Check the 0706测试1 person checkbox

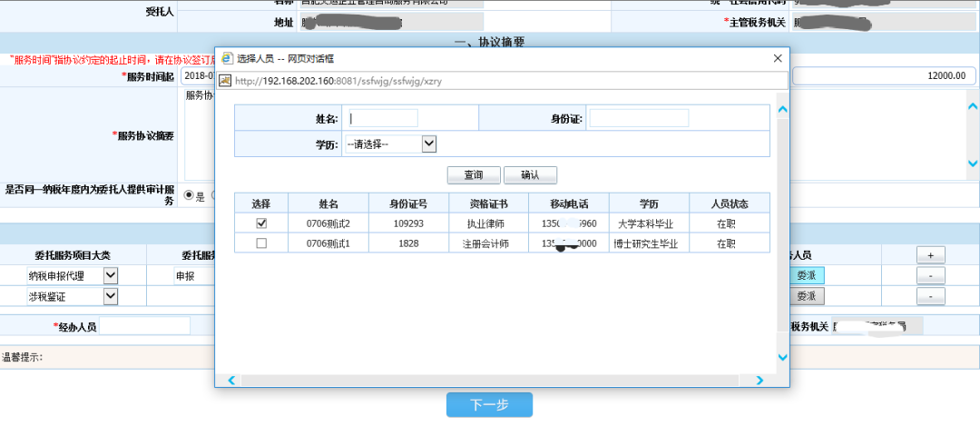(x=261, y=243)
